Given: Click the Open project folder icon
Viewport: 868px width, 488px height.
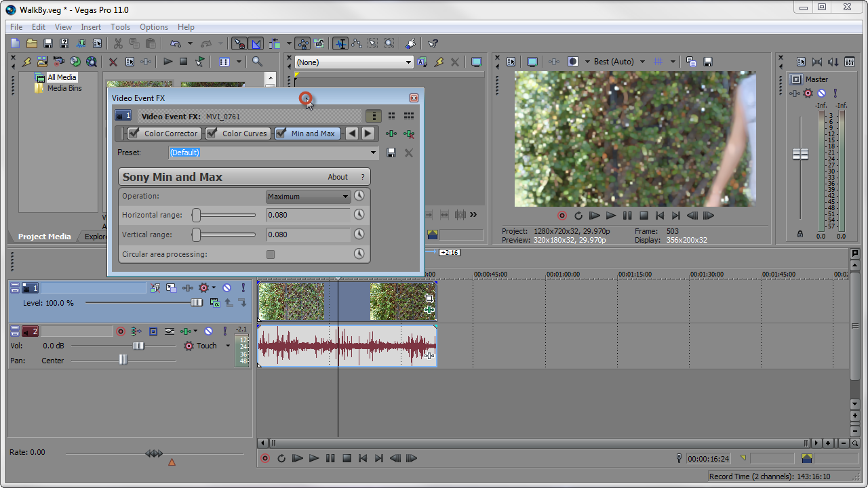Looking at the screenshot, I should click(32, 43).
